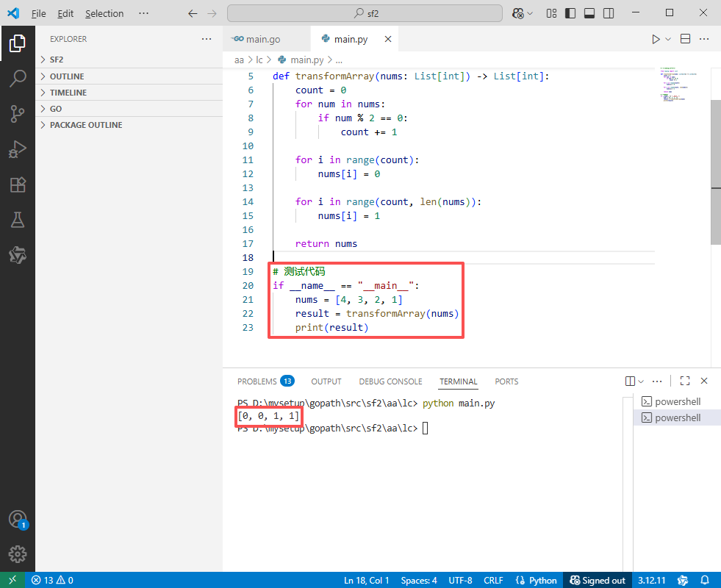
Task: Click Ln 18, Col 1 cursor position
Action: (367, 580)
